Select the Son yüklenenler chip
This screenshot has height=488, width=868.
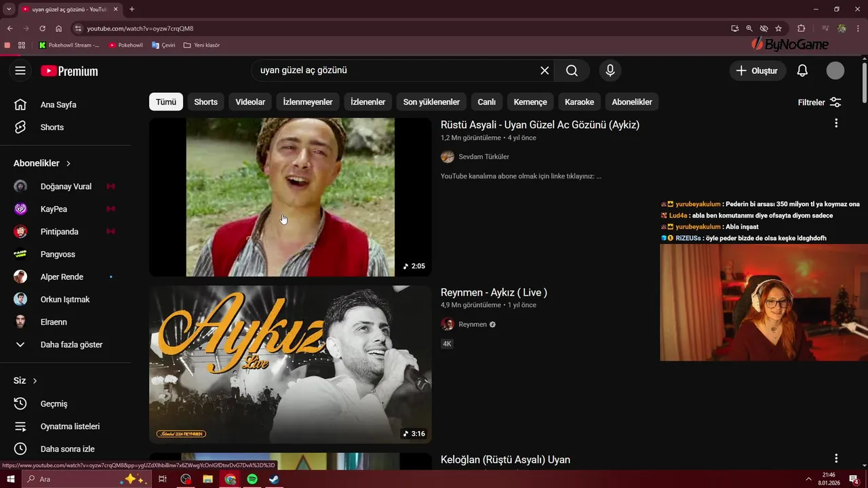pos(431,102)
